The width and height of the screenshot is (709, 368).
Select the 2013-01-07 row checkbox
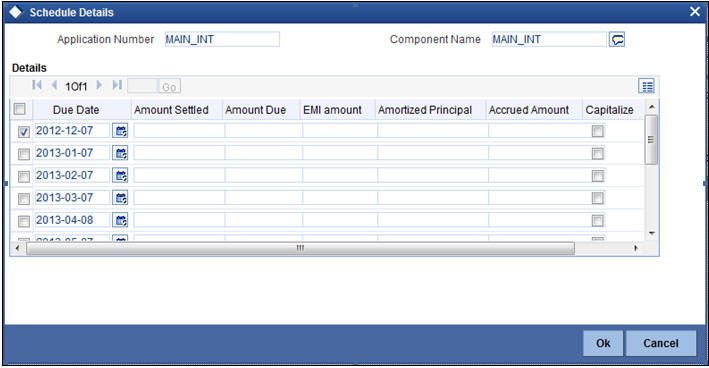24,154
